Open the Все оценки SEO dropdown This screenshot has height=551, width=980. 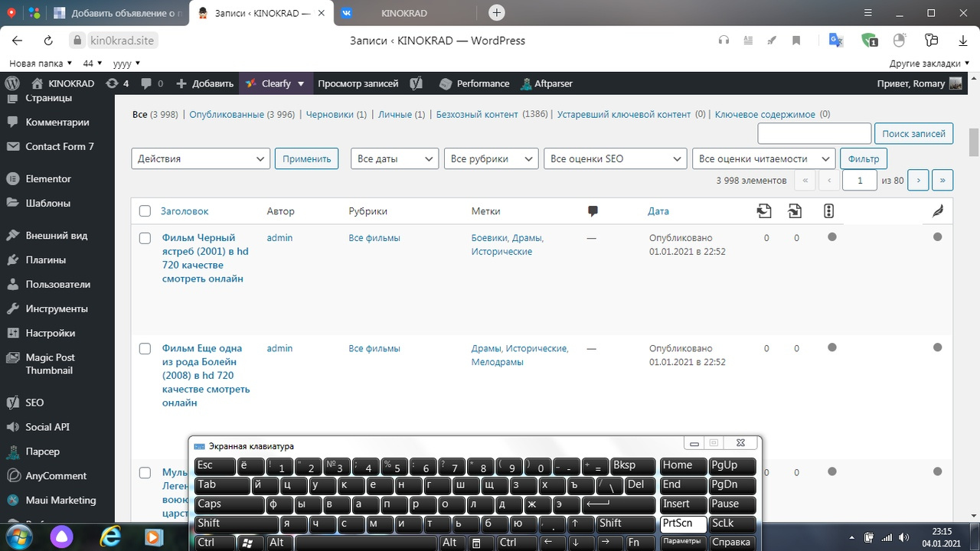pos(615,158)
